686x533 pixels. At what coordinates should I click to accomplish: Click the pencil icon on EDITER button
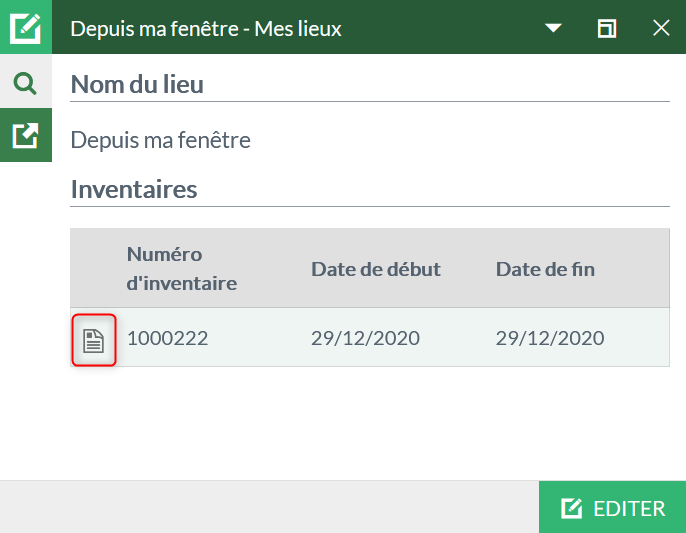click(x=571, y=508)
